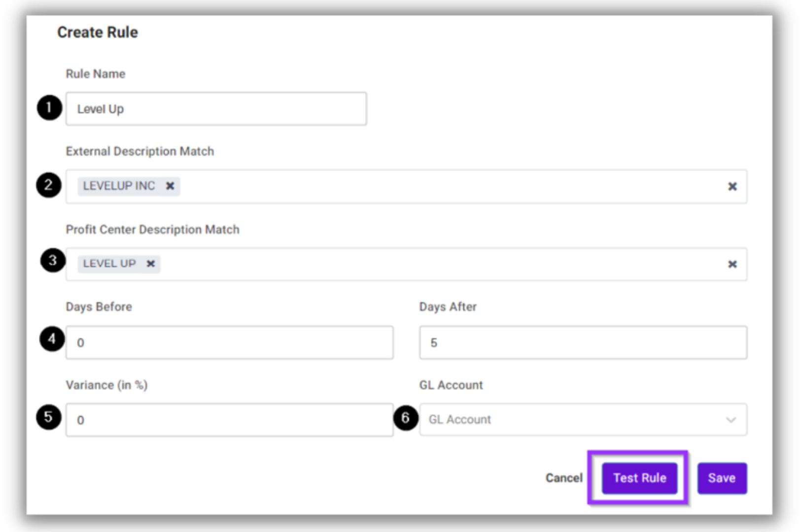Focus the Rule Name input field
The image size is (800, 532).
[216, 109]
